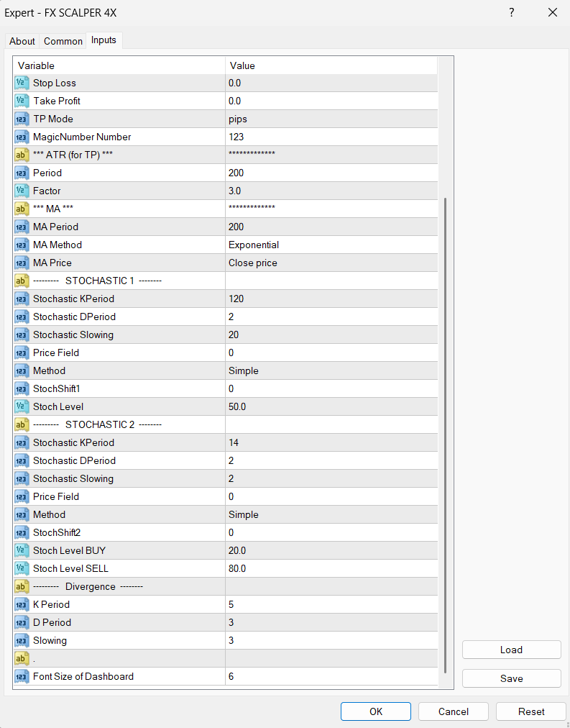Click the icon next to Stop Loss

coord(22,83)
